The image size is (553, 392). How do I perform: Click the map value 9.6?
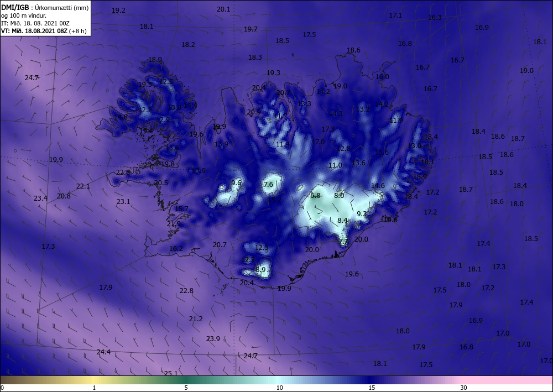pos(236,182)
